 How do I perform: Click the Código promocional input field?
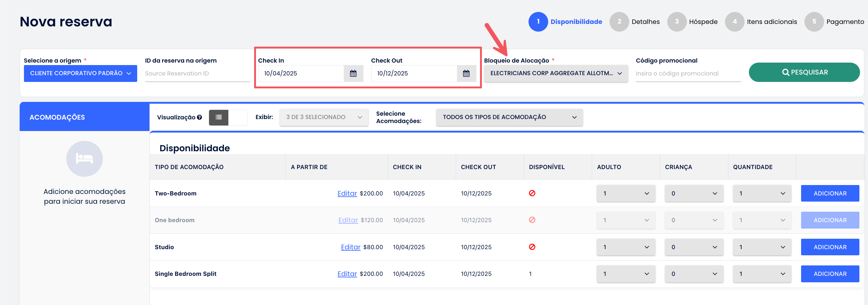tap(688, 73)
